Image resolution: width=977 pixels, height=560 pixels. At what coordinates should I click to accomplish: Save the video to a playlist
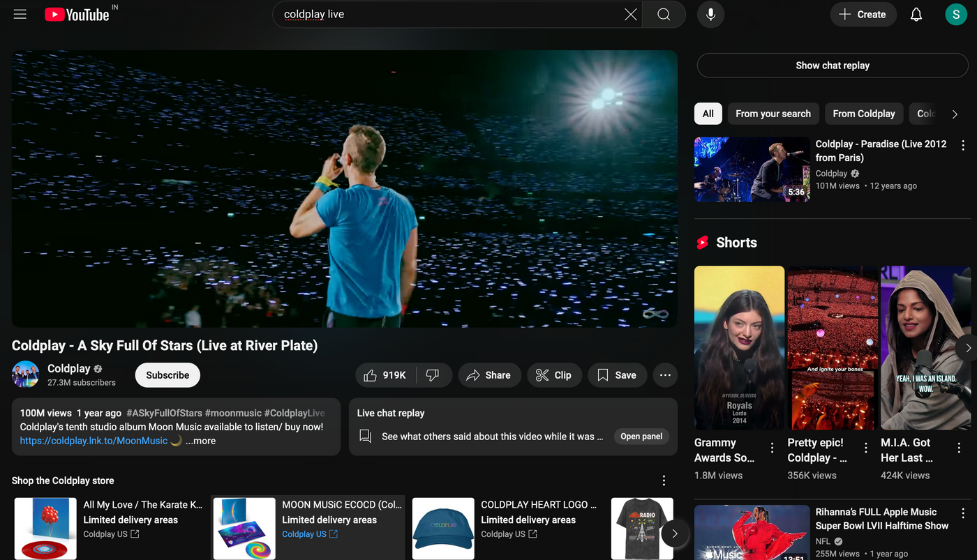[617, 375]
